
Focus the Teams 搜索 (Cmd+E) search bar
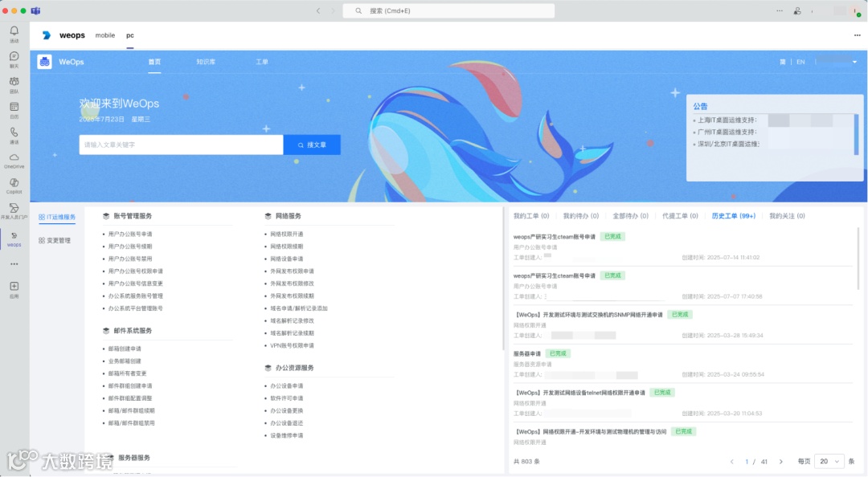[448, 10]
